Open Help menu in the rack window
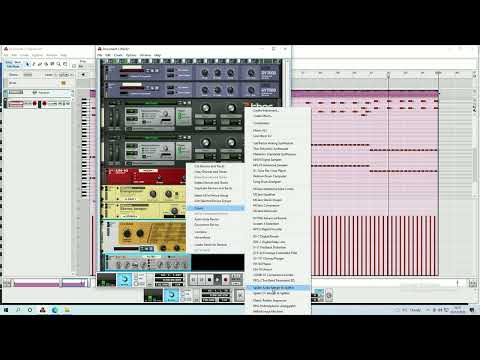 pyautogui.click(x=158, y=55)
